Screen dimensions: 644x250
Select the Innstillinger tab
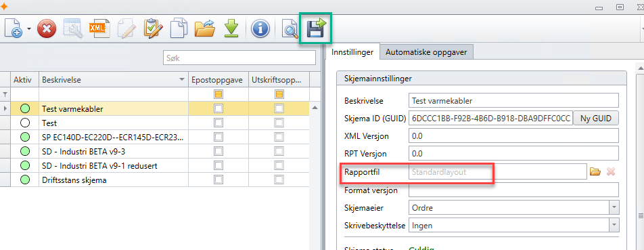tap(352, 51)
